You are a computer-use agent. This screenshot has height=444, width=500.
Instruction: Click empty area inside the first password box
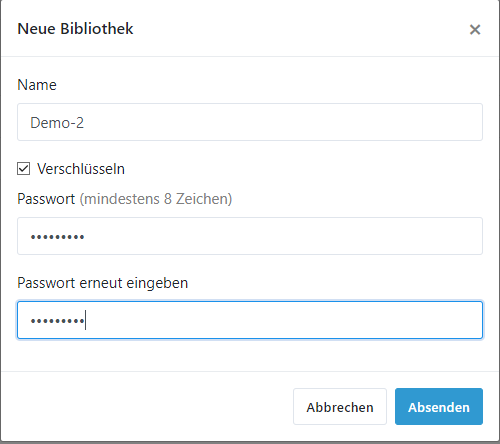[x=283, y=236]
